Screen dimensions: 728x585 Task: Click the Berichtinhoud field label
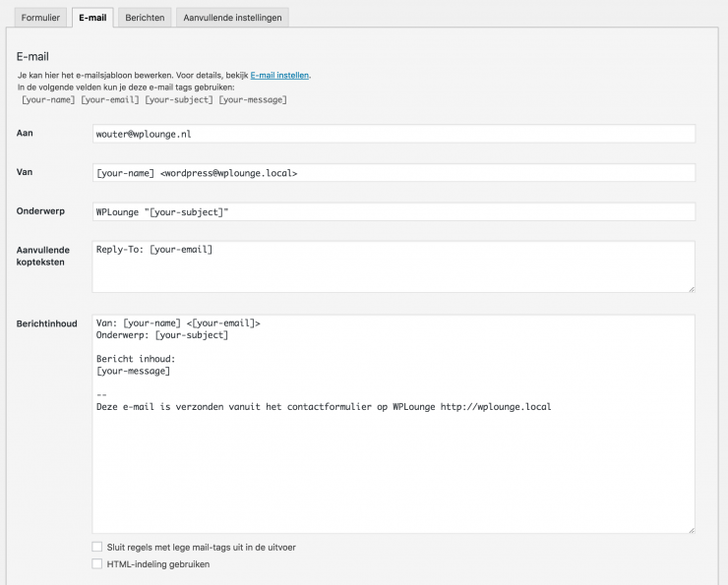click(46, 323)
